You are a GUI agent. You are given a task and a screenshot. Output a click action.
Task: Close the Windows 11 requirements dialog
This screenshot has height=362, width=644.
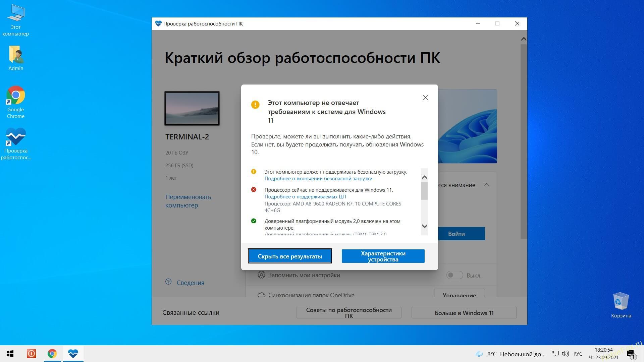click(425, 98)
